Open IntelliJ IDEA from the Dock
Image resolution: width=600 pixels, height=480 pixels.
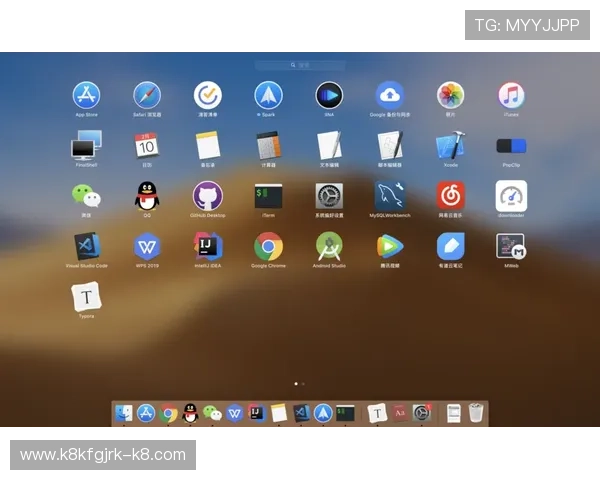(x=256, y=413)
